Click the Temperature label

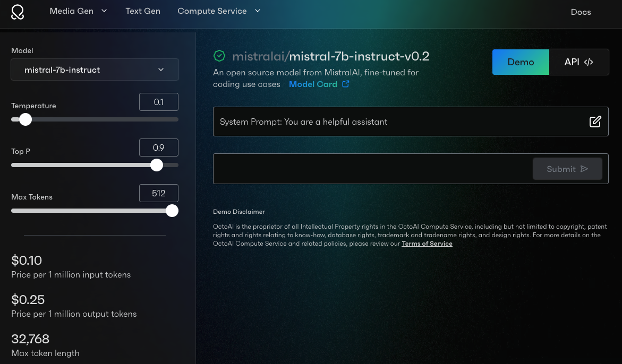[33, 106]
